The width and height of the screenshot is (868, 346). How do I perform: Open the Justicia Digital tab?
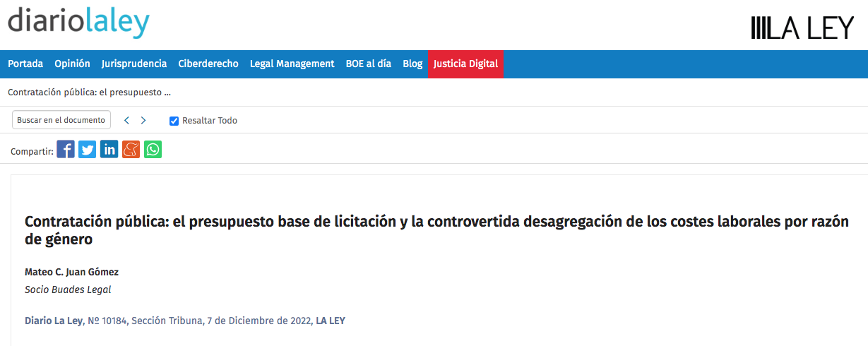click(465, 64)
